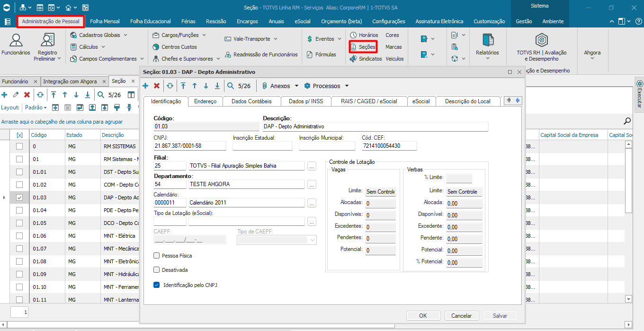Open Horários in the ribbon
The height and width of the screenshot is (331, 644).
point(364,35)
